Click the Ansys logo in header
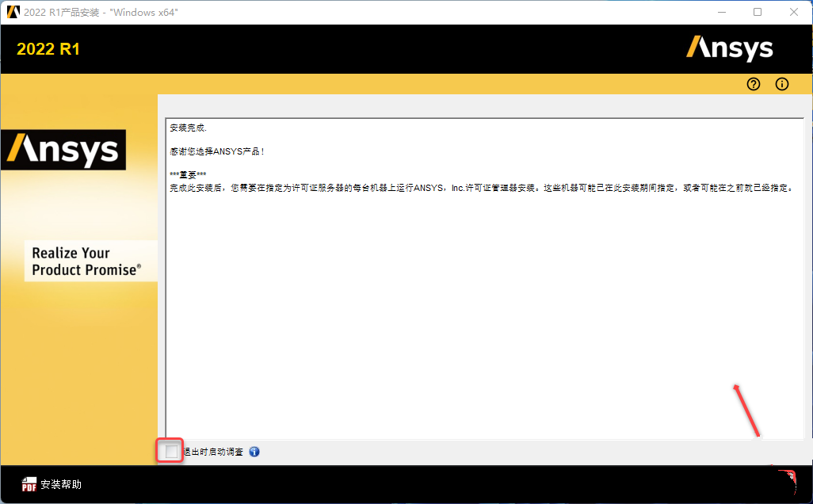The width and height of the screenshot is (813, 504). [730, 49]
